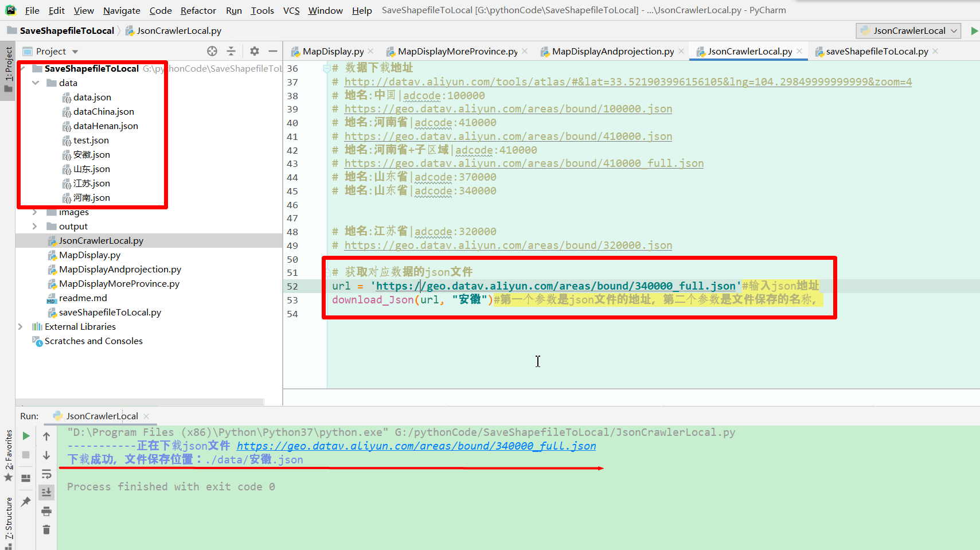Open the JsonCrawlerLocal run configuration dropdown
Screen dimensions: 980x550
click(x=908, y=30)
